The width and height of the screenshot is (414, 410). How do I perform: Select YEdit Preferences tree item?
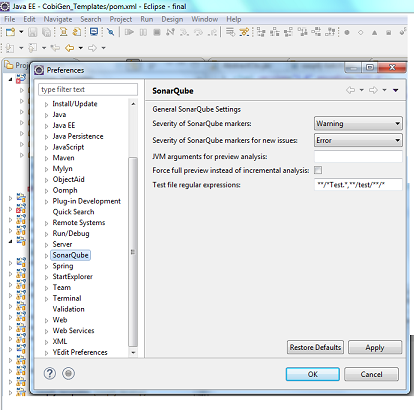[x=80, y=352]
